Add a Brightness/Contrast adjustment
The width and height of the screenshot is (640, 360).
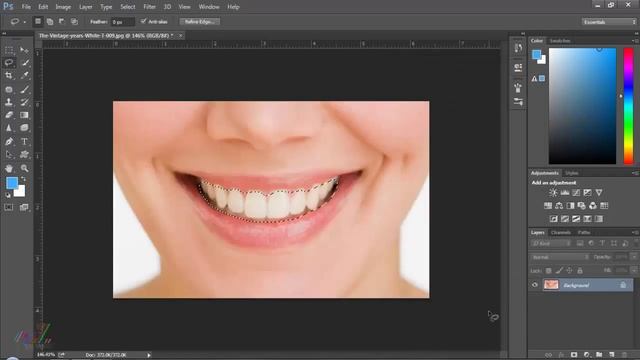tap(553, 193)
